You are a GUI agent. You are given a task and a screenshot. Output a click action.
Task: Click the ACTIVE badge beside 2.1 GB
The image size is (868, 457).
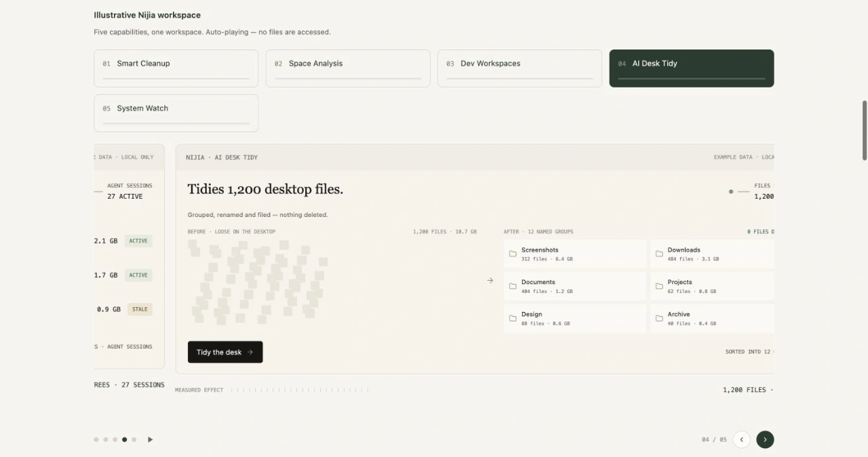[138, 241]
